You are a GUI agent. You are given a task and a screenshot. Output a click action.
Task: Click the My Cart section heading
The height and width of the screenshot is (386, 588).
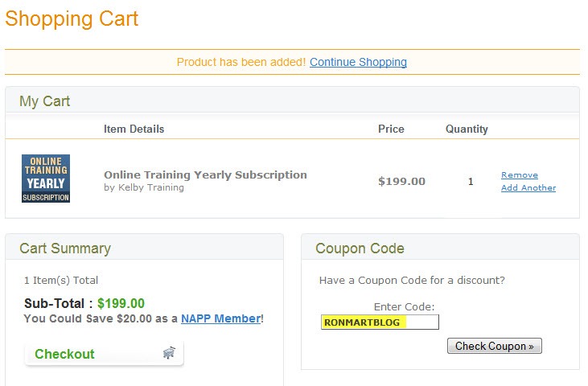click(44, 101)
